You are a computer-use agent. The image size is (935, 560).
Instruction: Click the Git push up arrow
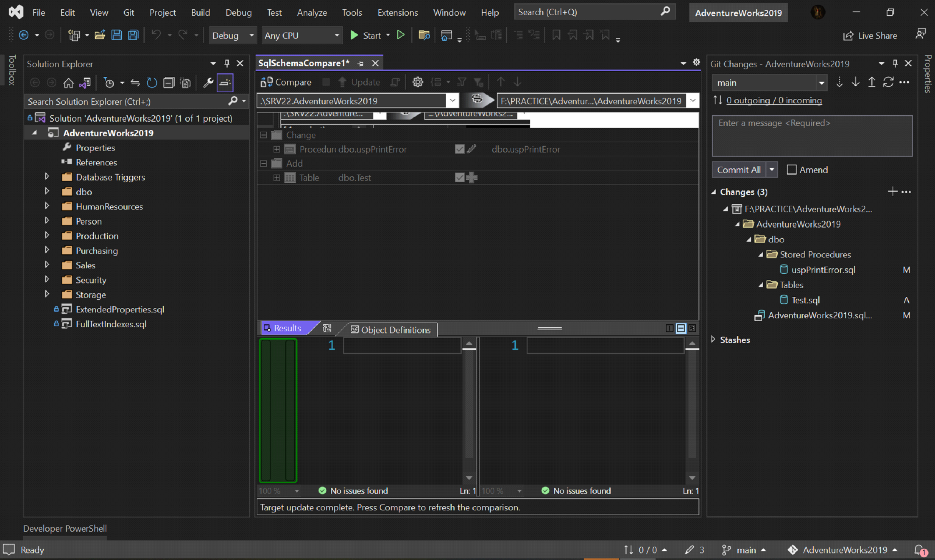click(x=872, y=82)
